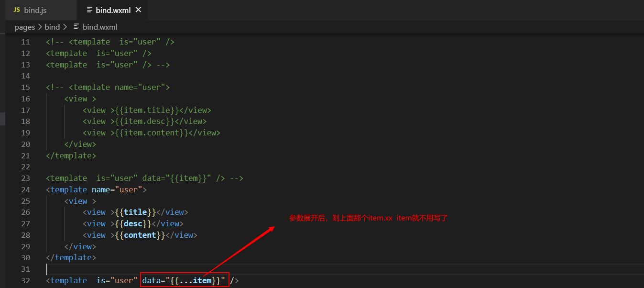Click name="user" attribute on line 24

tap(117, 190)
